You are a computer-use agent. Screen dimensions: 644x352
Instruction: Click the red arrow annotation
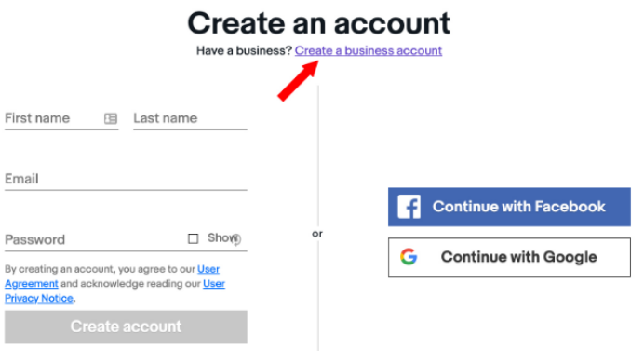(x=298, y=80)
